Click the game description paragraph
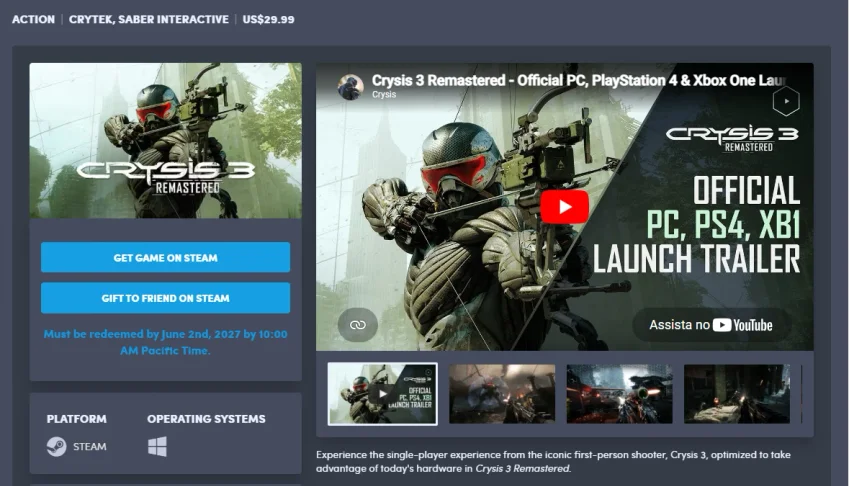849x486 pixels. tap(553, 462)
